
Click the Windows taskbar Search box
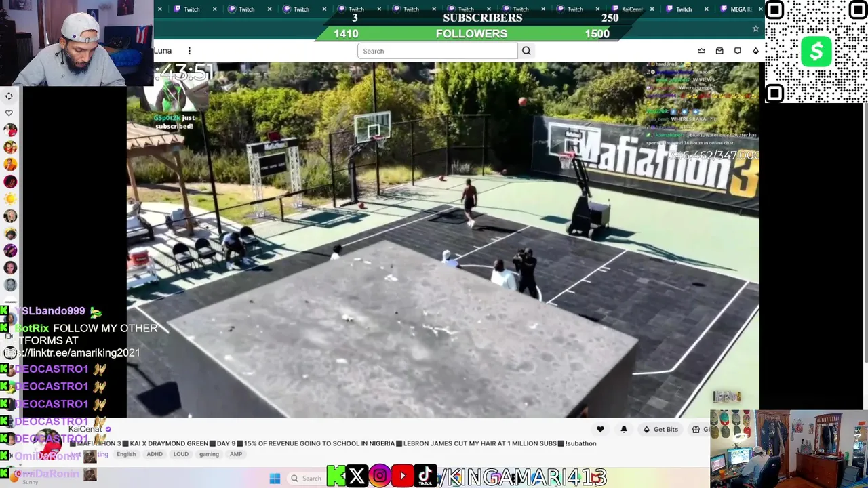tap(307, 479)
